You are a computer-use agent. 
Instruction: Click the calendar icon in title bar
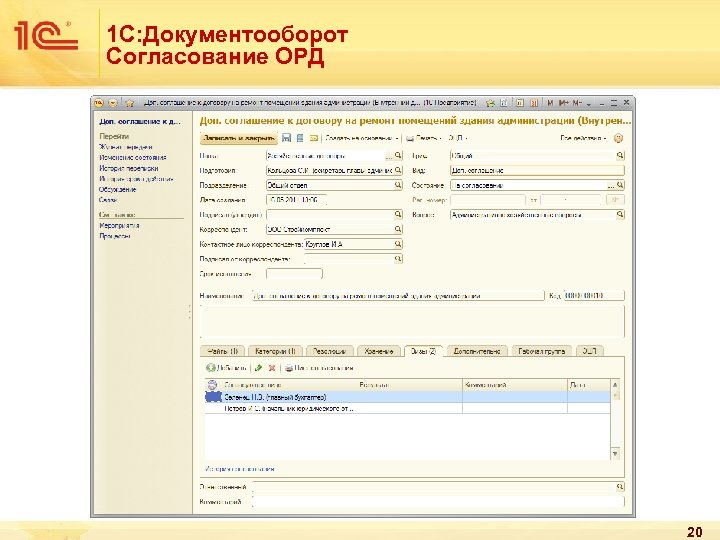pos(534,103)
